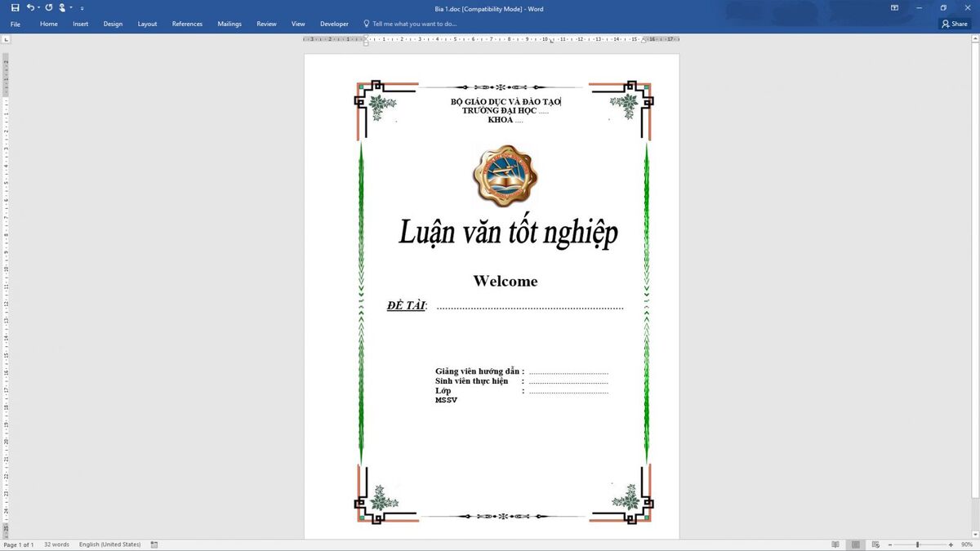Switch to Web Layout view
This screenshot has width=980, height=551.
click(875, 544)
